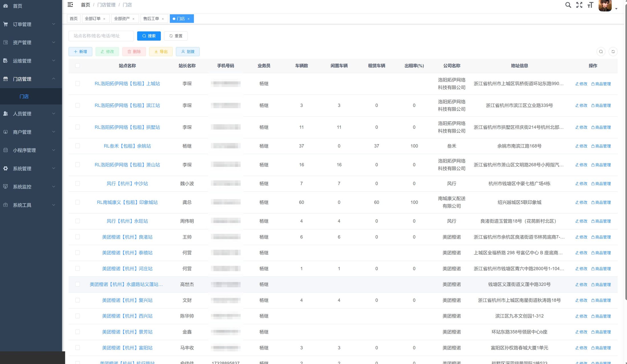Check the 西兴站 row checkbox

pos(78,316)
